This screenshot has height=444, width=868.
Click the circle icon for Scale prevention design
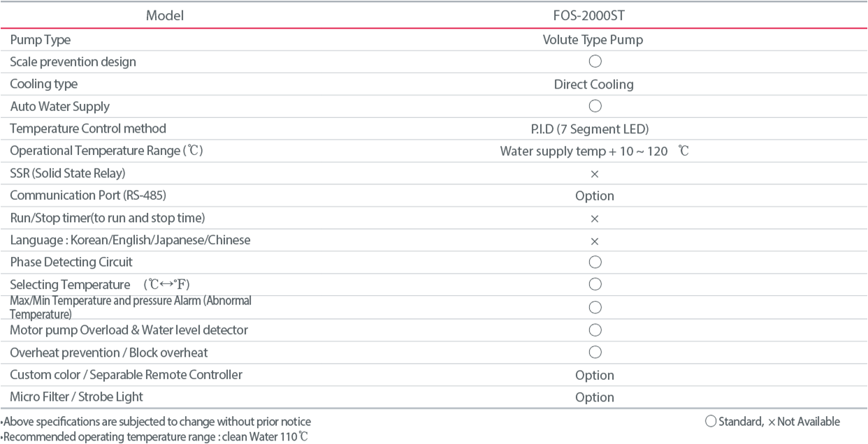click(595, 61)
